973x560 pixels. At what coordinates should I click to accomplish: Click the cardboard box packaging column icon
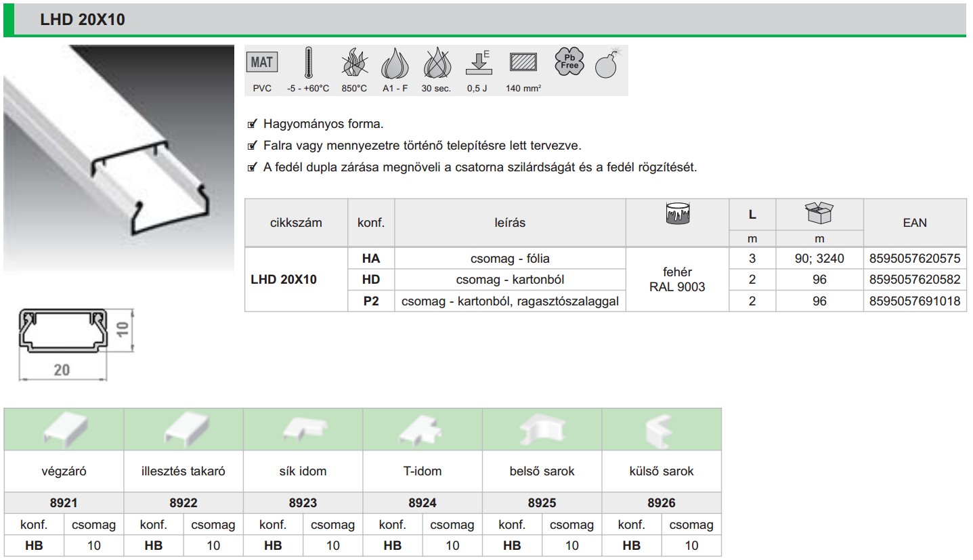[819, 213]
